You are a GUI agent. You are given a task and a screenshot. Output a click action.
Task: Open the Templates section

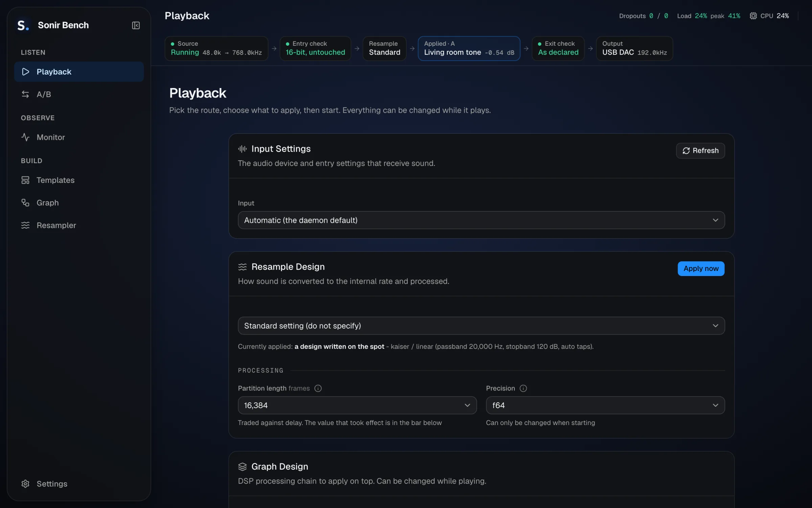[x=79, y=180]
